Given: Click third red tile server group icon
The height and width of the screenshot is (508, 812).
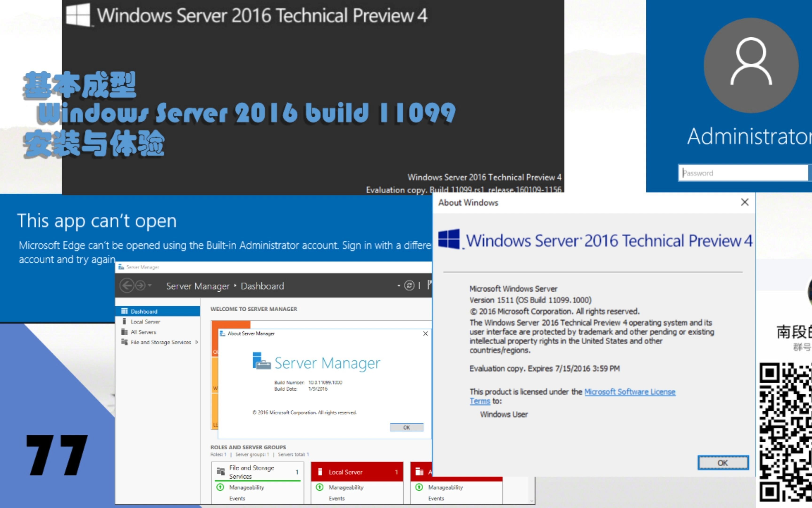Looking at the screenshot, I should click(419, 471).
